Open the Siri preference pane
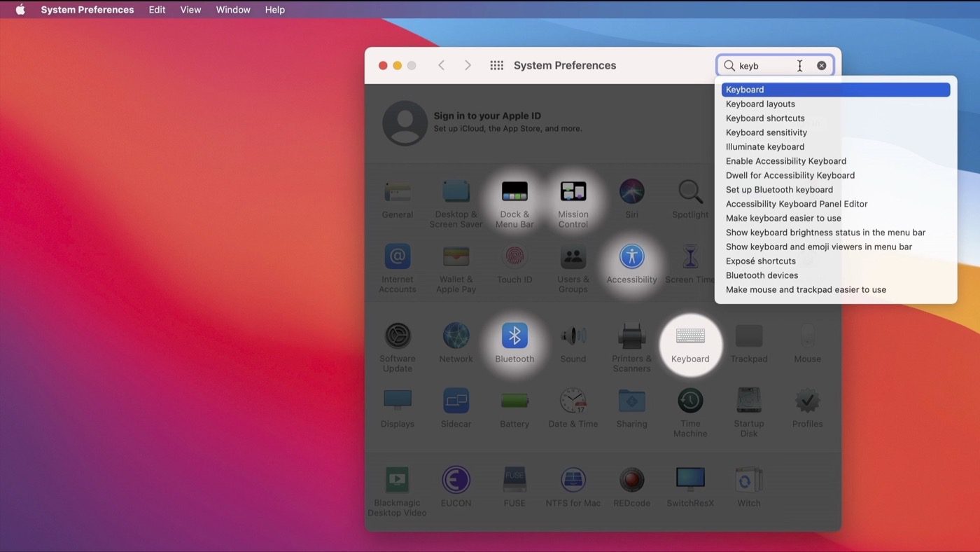The image size is (980, 552). [631, 191]
